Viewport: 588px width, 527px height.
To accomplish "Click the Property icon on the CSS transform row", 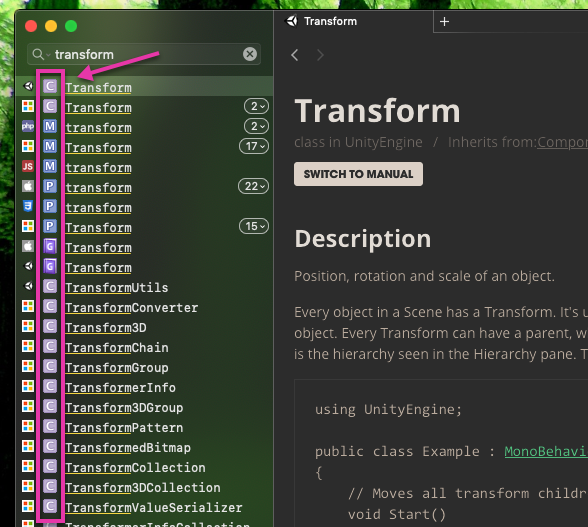I will (x=50, y=206).
